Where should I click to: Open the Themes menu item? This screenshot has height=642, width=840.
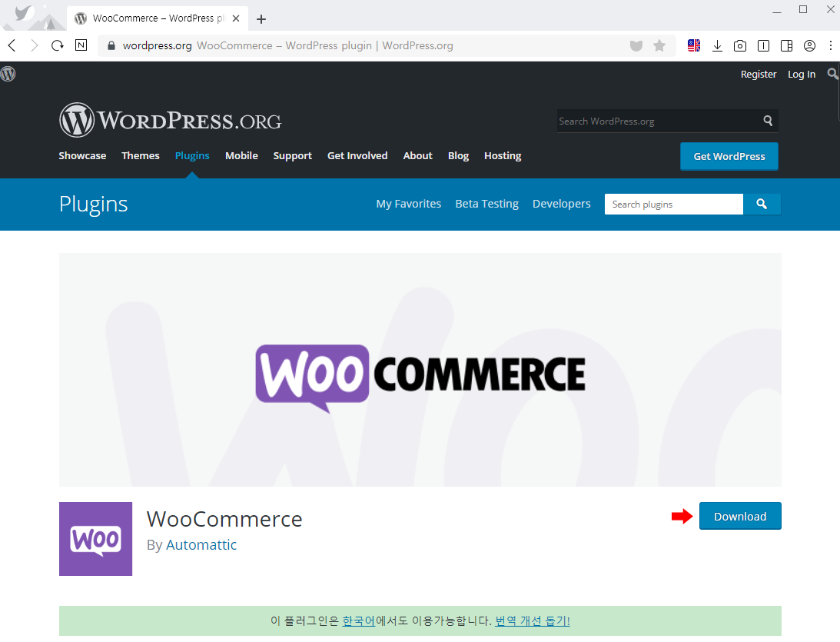point(141,155)
